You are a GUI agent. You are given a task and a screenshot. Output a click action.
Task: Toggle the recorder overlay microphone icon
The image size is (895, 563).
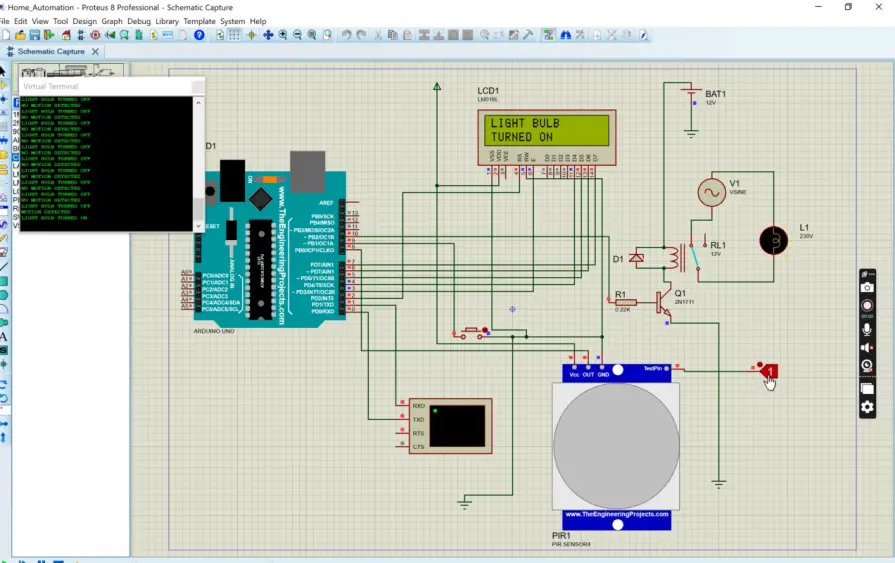click(x=867, y=329)
